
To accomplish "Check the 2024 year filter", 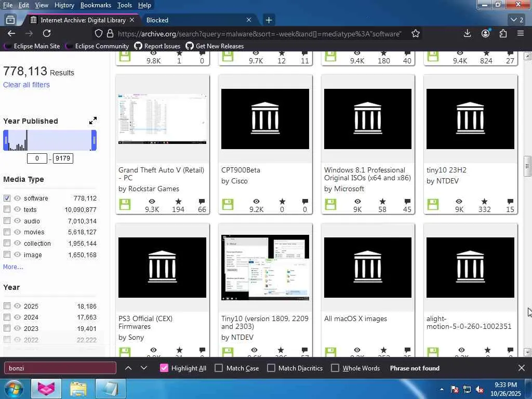I will (x=7, y=317).
